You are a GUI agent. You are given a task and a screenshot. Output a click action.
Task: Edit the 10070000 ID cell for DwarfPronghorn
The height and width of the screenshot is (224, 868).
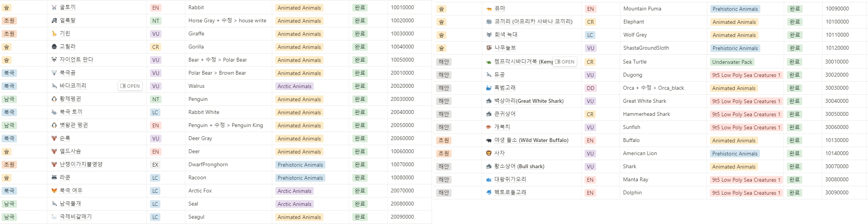402,164
